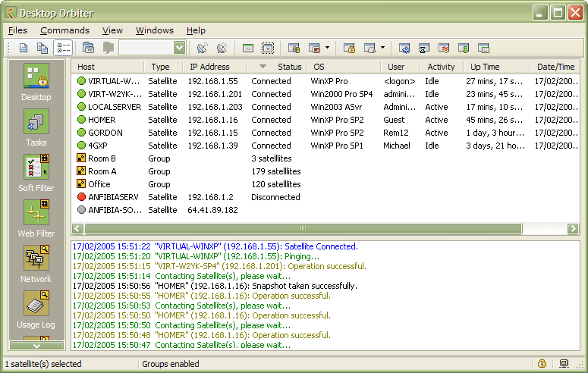Sort by the Type column header

pos(163,67)
